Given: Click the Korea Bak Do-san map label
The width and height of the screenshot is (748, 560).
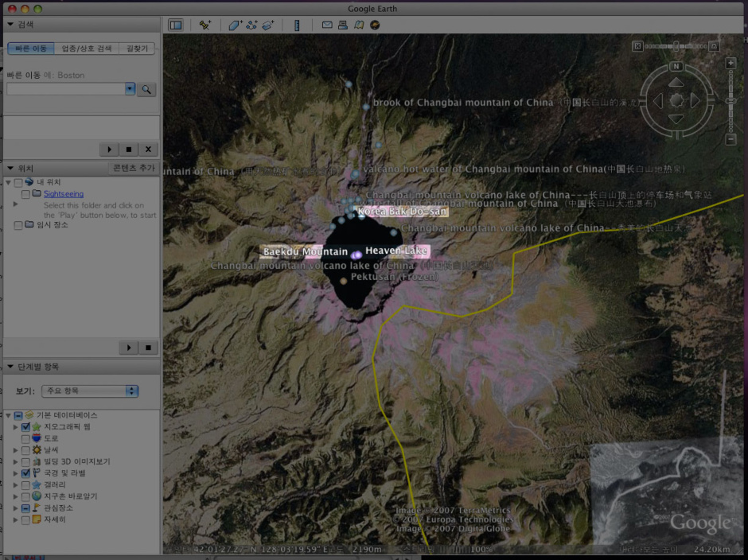Looking at the screenshot, I should (x=402, y=212).
